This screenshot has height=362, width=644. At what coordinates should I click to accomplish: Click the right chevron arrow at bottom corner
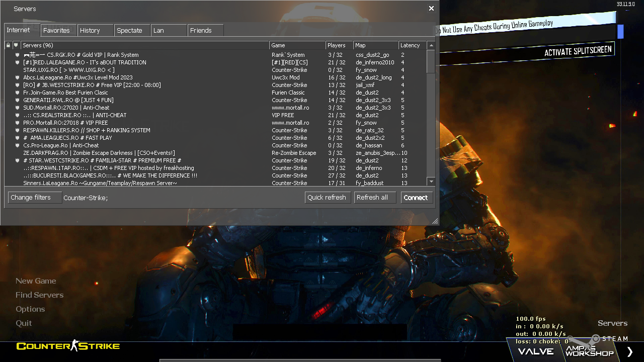coord(629,351)
